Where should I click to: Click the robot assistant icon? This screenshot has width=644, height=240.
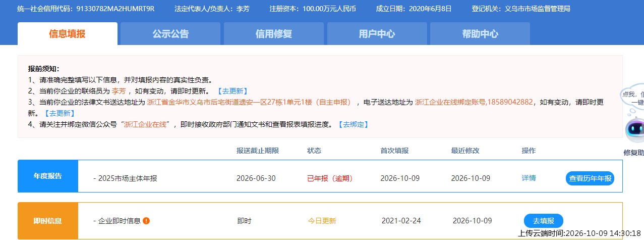[x=634, y=130]
